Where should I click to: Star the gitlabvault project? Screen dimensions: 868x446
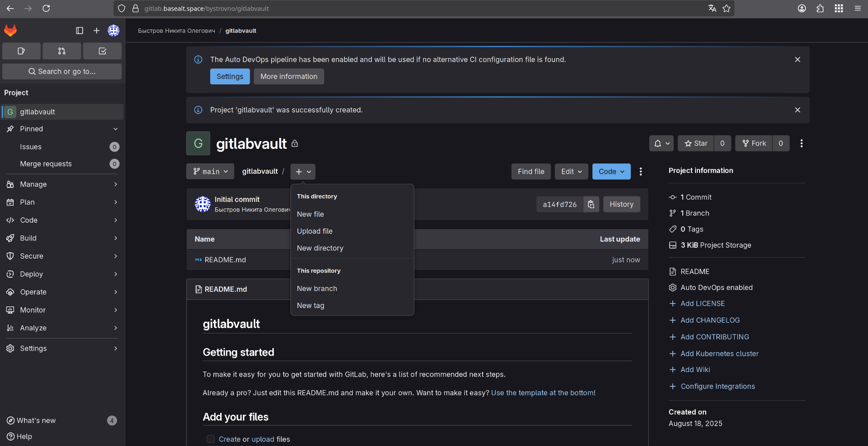tap(696, 143)
